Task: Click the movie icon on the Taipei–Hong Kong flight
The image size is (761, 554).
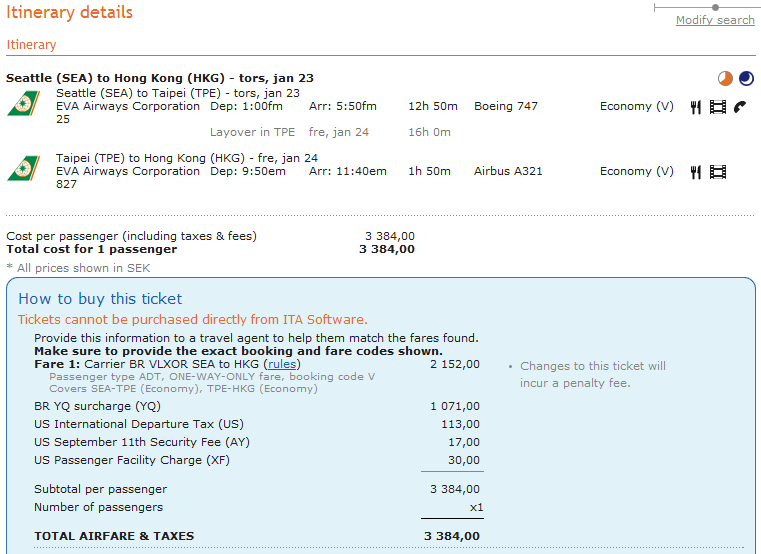Action: click(x=718, y=172)
